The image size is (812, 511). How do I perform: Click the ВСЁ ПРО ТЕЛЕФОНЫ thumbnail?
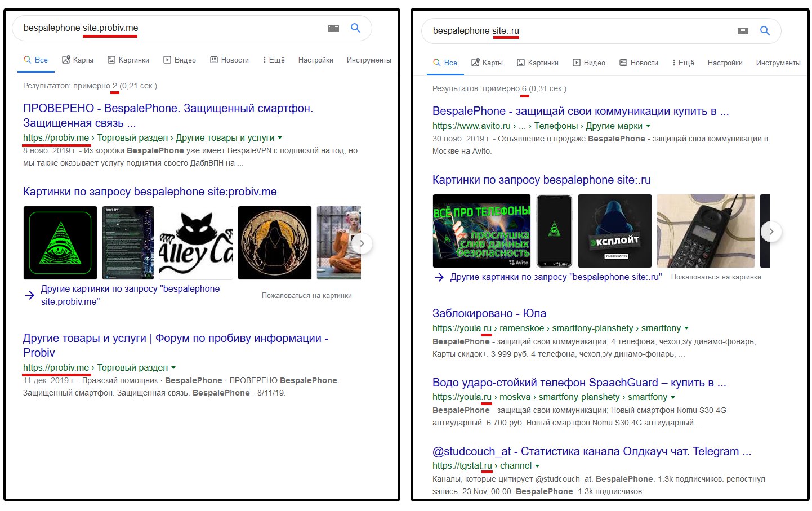[x=481, y=231]
